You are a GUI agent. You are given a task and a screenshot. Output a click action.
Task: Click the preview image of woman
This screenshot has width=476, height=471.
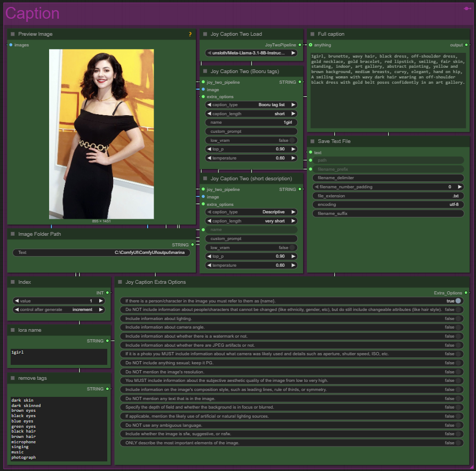pos(101,134)
